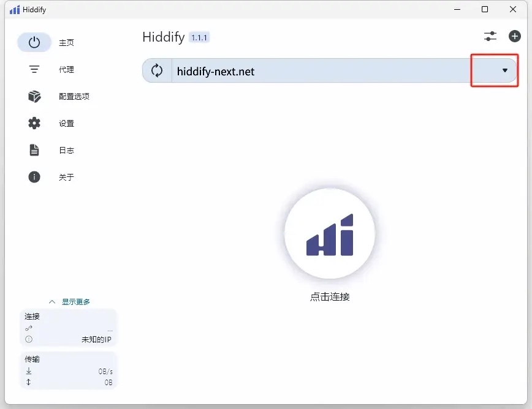
Task: Close the Hiddify window
Action: pyautogui.click(x=513, y=9)
